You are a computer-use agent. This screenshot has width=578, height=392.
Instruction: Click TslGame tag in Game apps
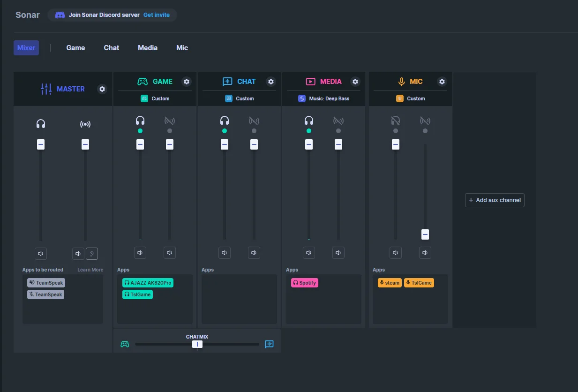tap(137, 294)
